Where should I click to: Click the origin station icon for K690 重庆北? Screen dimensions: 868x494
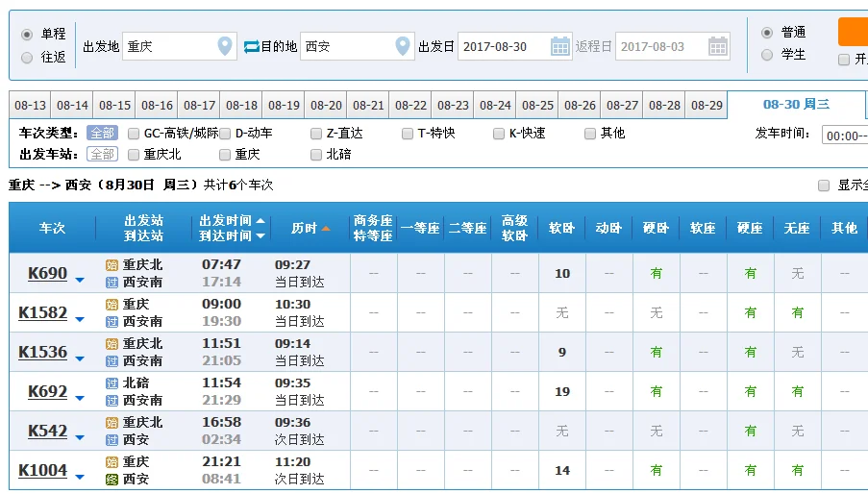112,265
